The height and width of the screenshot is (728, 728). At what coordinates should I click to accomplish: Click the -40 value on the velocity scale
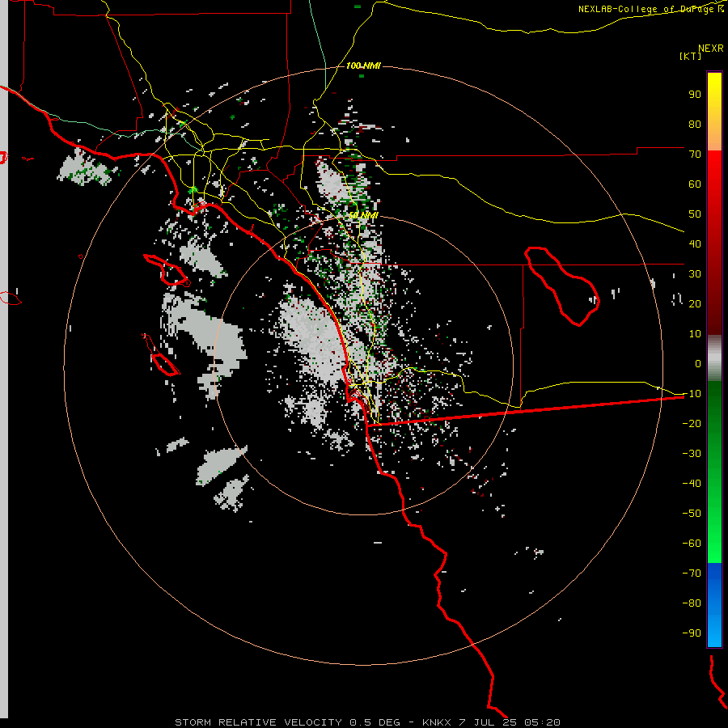coord(692,484)
